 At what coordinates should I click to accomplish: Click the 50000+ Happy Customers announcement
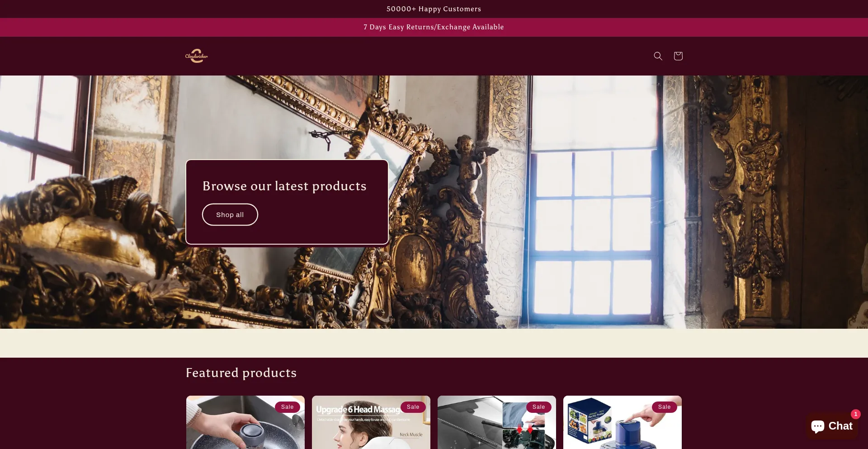[434, 9]
